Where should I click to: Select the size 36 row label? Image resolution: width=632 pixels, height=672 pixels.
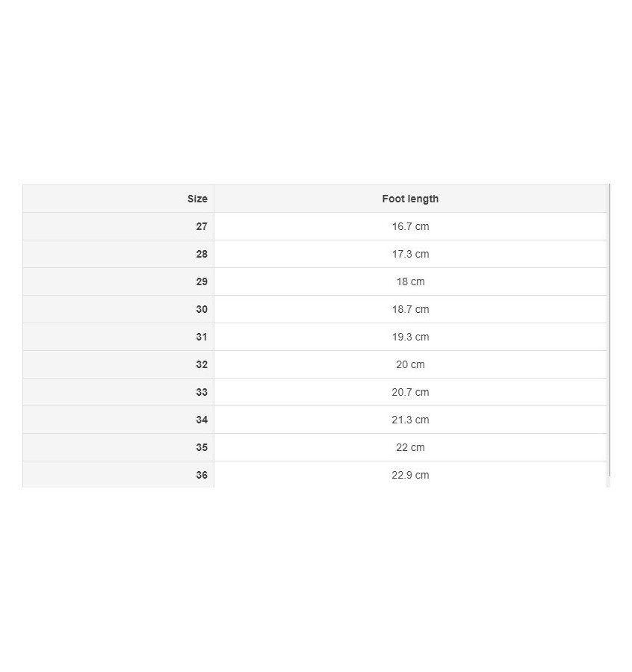tap(202, 475)
